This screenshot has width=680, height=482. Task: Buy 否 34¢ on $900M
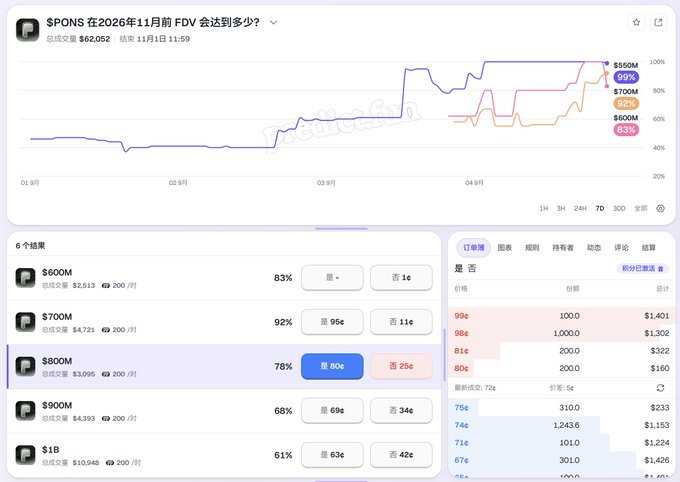pos(401,410)
